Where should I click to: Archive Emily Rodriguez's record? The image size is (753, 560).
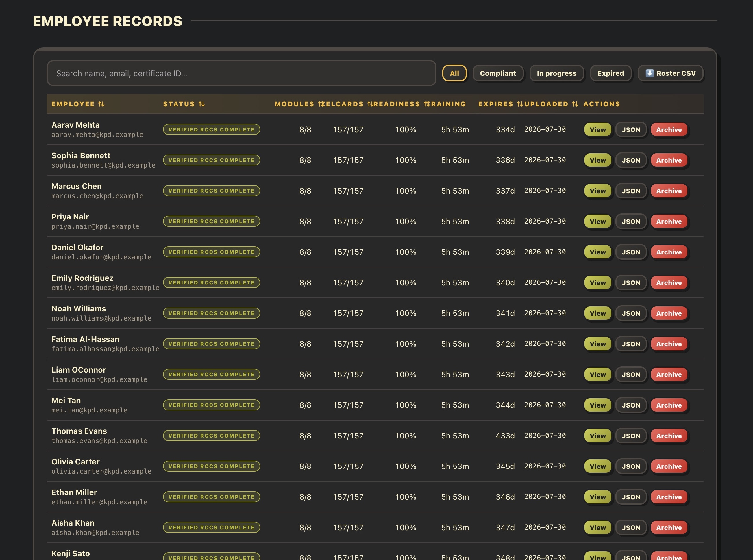pos(669,283)
